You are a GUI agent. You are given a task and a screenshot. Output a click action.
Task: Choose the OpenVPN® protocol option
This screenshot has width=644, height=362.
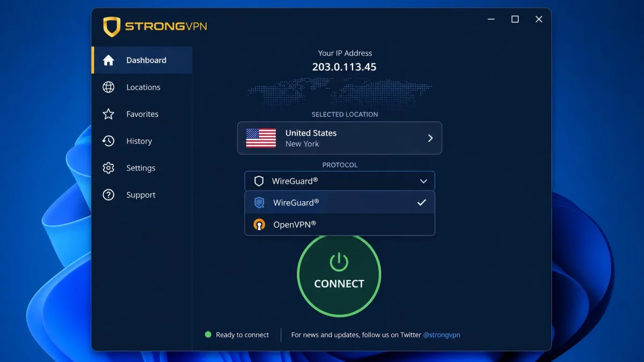click(x=340, y=225)
